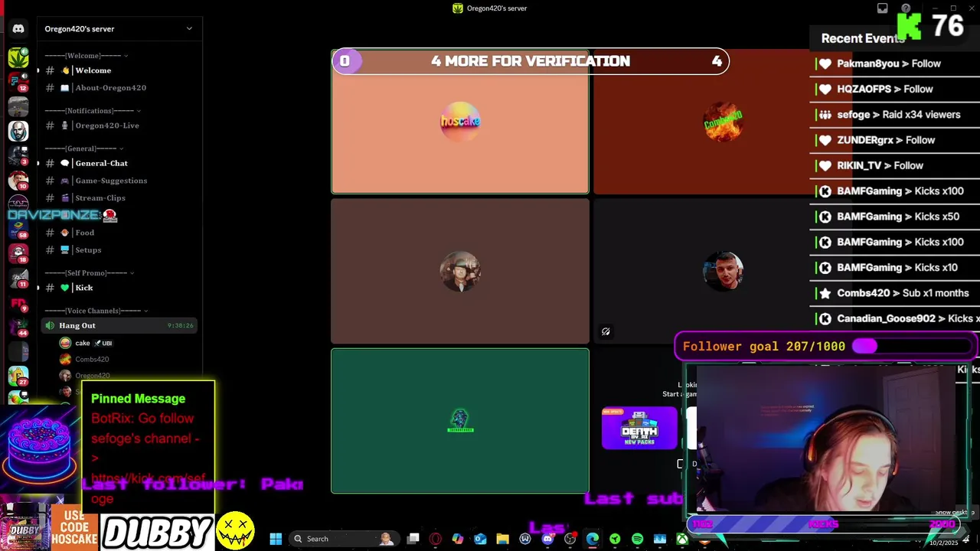This screenshot has height=551, width=980.
Task: Click the Death by AI new packs banner
Action: click(x=639, y=428)
